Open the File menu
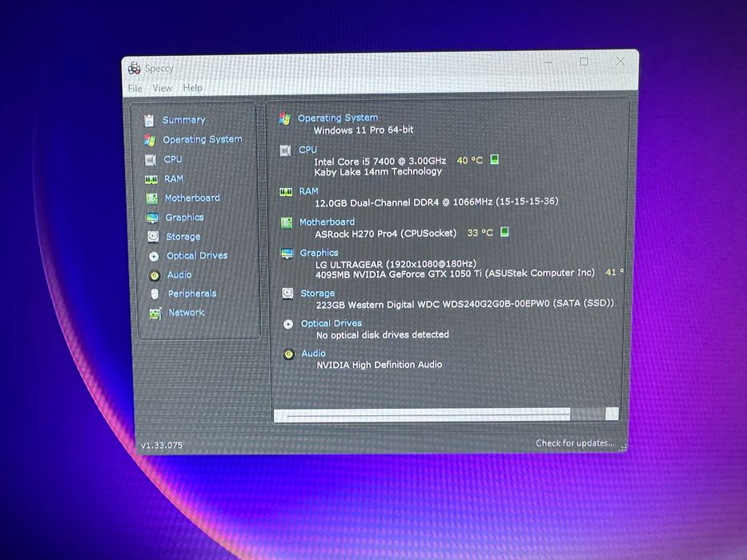 click(135, 89)
